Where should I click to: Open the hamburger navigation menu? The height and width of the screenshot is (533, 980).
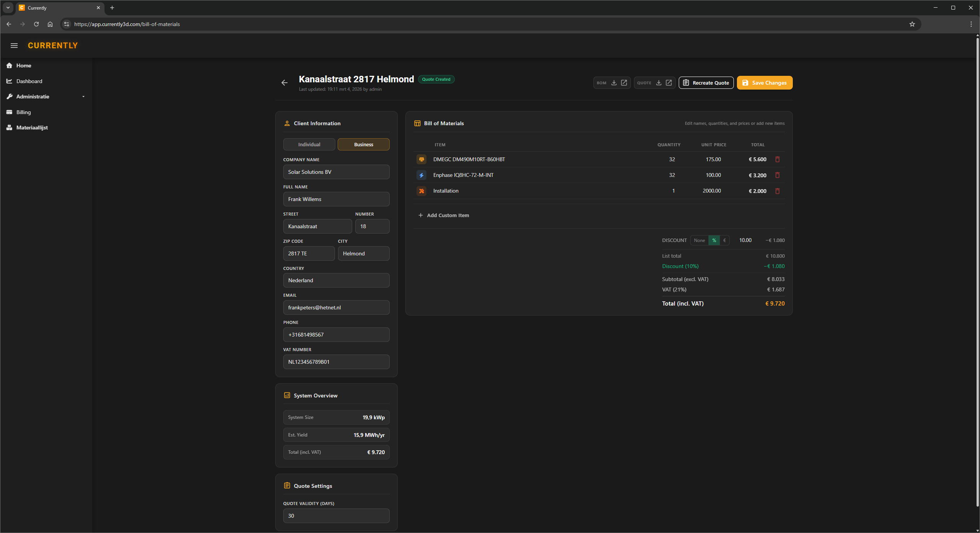14,45
